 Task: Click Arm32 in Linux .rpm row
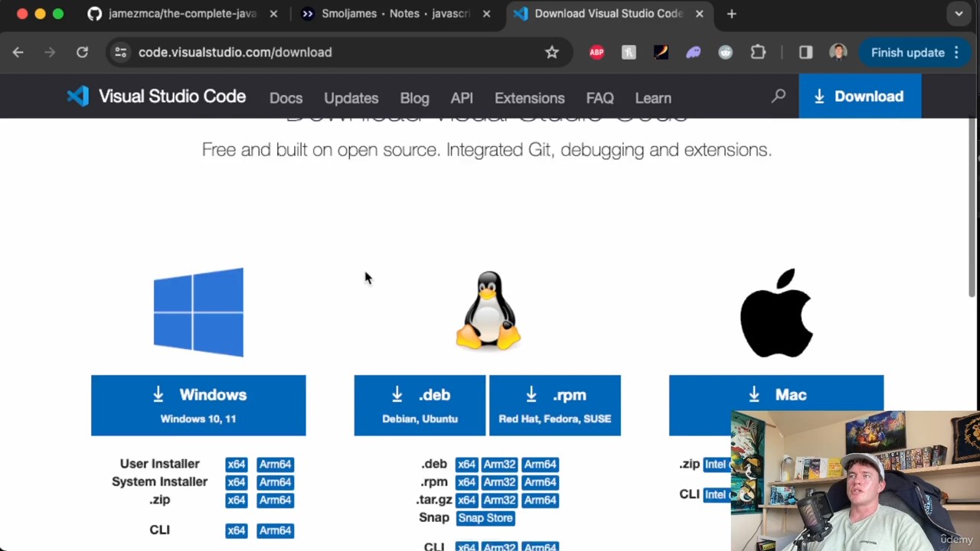pyautogui.click(x=499, y=482)
